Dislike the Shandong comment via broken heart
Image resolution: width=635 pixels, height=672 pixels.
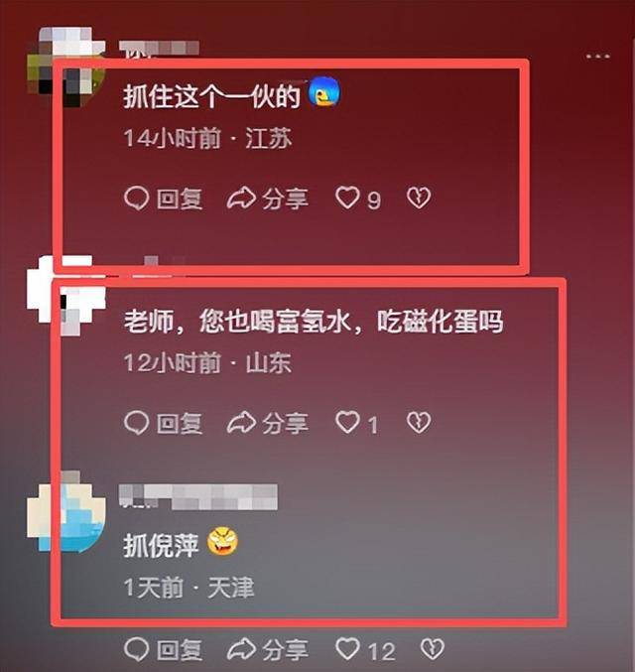click(418, 422)
